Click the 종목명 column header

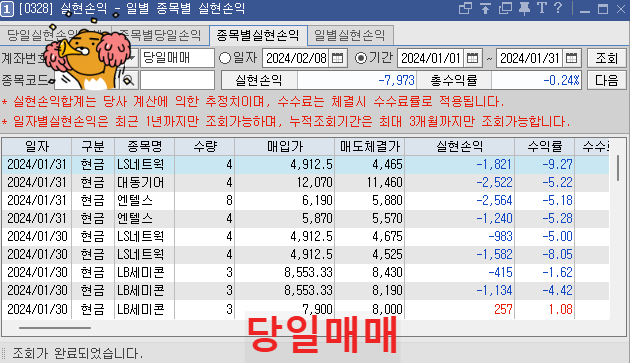click(x=145, y=147)
